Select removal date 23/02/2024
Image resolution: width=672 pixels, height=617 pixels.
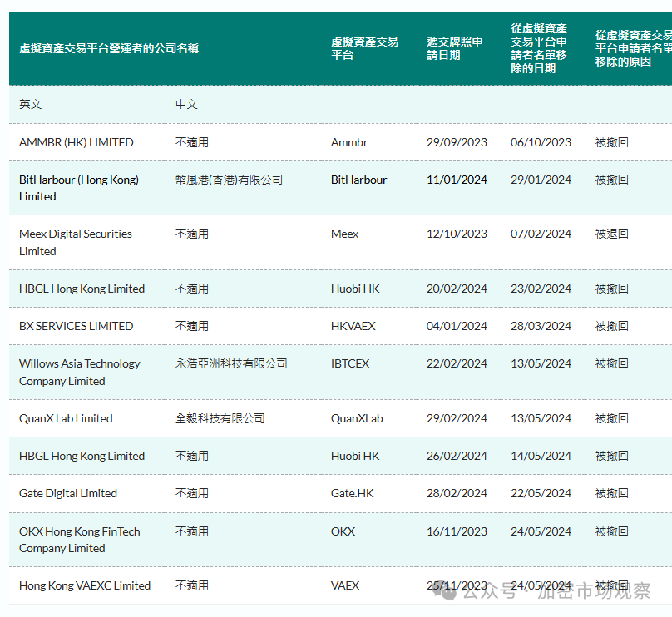(541, 289)
